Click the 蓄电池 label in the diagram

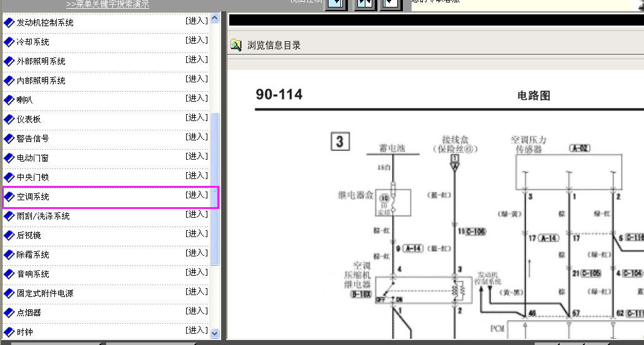pyautogui.click(x=392, y=148)
